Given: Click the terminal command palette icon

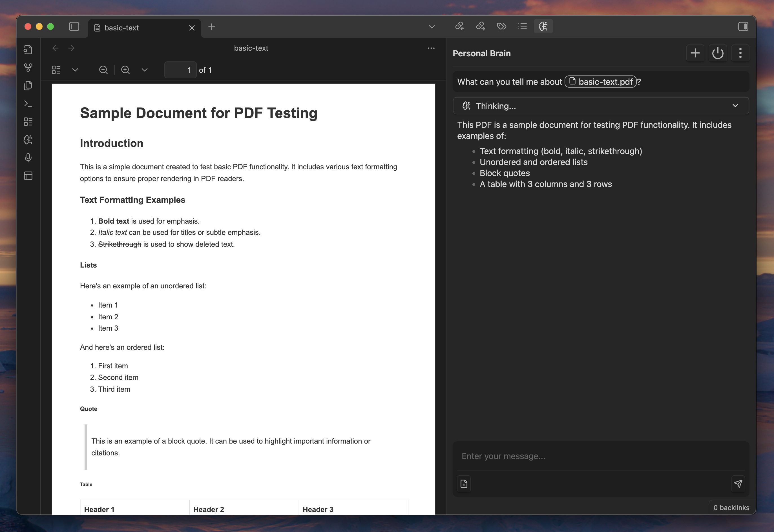Looking at the screenshot, I should point(28,104).
